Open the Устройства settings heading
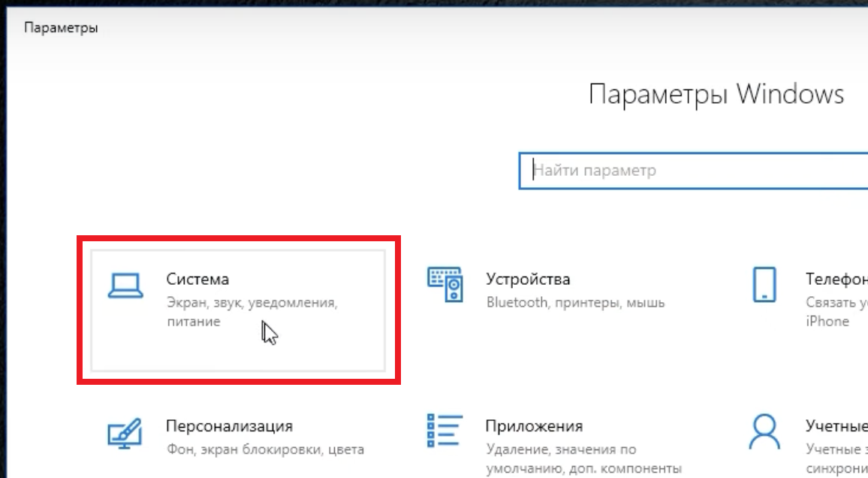This screenshot has width=868, height=478. (x=528, y=279)
